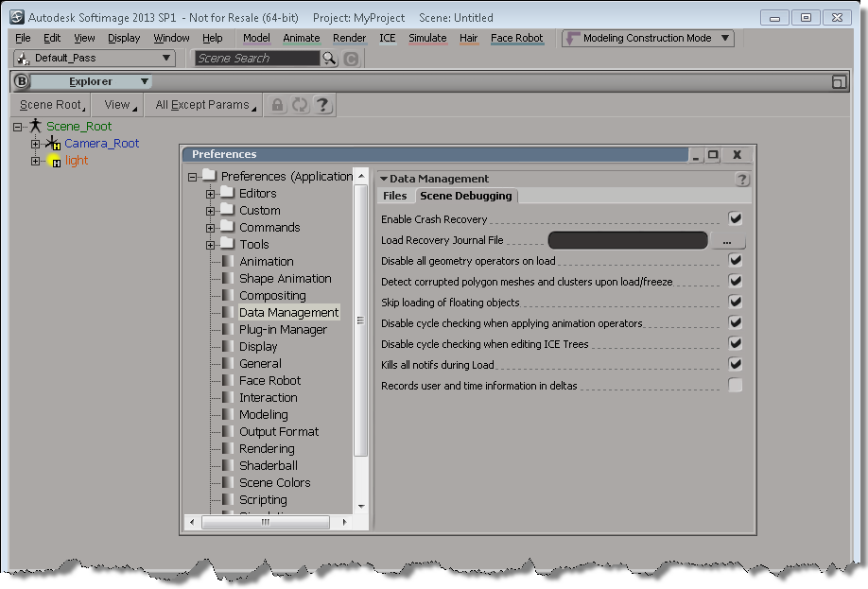
Task: Click the preferences tree vertical scrollbar
Action: [x=360, y=321]
